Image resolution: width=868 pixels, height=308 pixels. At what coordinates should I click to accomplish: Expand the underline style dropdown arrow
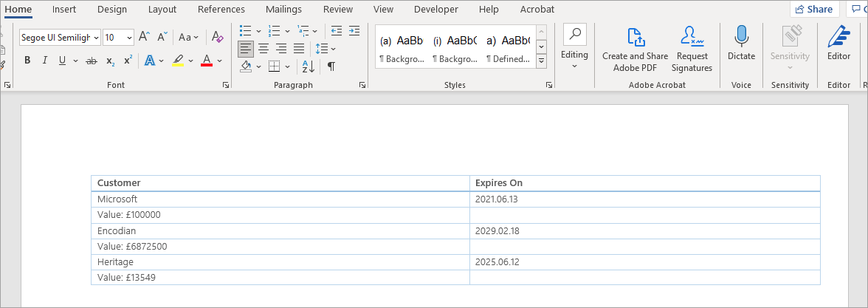[x=75, y=61]
